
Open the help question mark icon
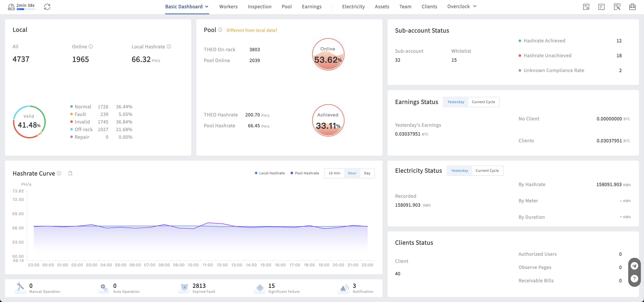tap(634, 278)
